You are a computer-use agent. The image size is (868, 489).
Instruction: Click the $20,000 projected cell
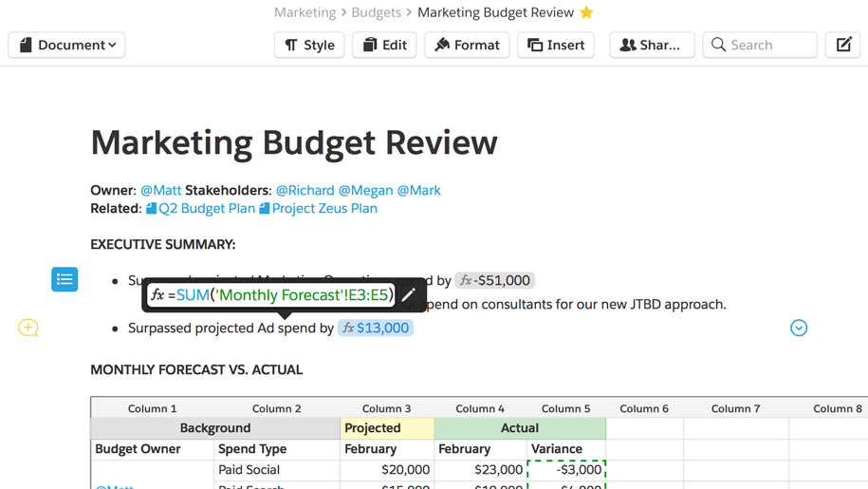click(x=386, y=470)
